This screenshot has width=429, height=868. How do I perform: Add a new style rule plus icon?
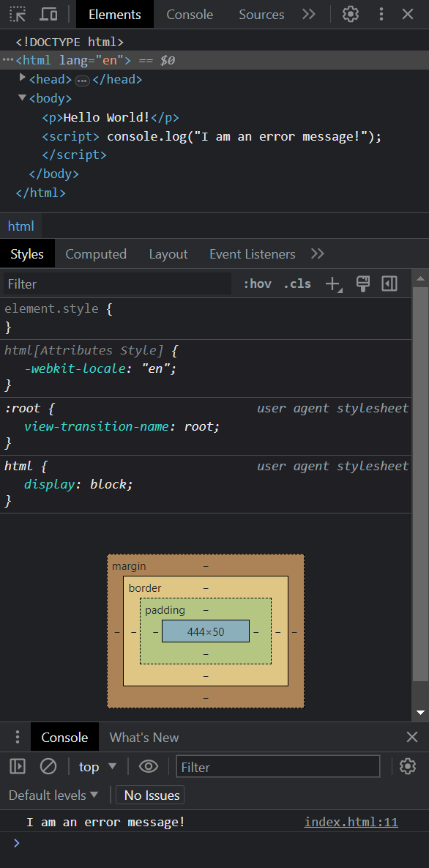coord(333,283)
